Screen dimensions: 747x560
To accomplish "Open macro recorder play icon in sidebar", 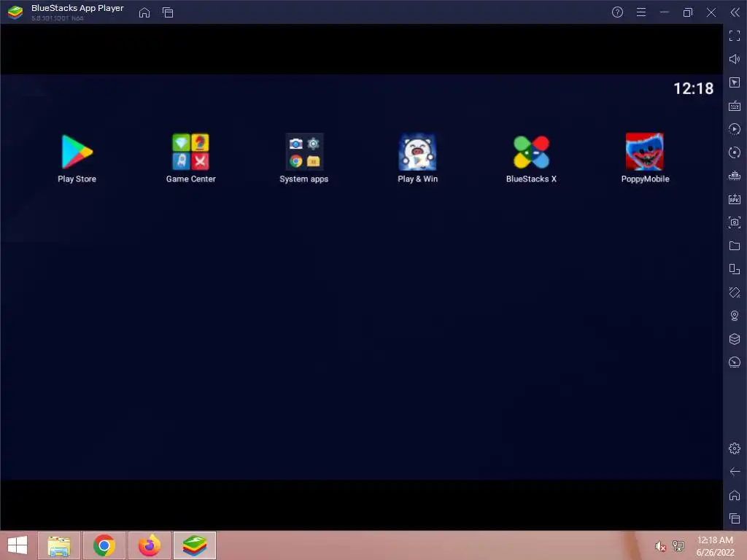I will coord(735,129).
